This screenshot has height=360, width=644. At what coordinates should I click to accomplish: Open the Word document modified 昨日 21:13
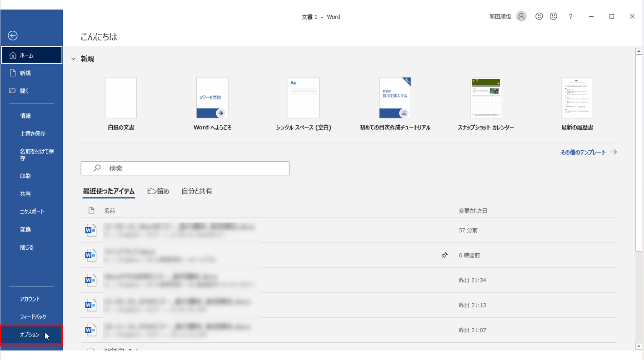[177, 305]
